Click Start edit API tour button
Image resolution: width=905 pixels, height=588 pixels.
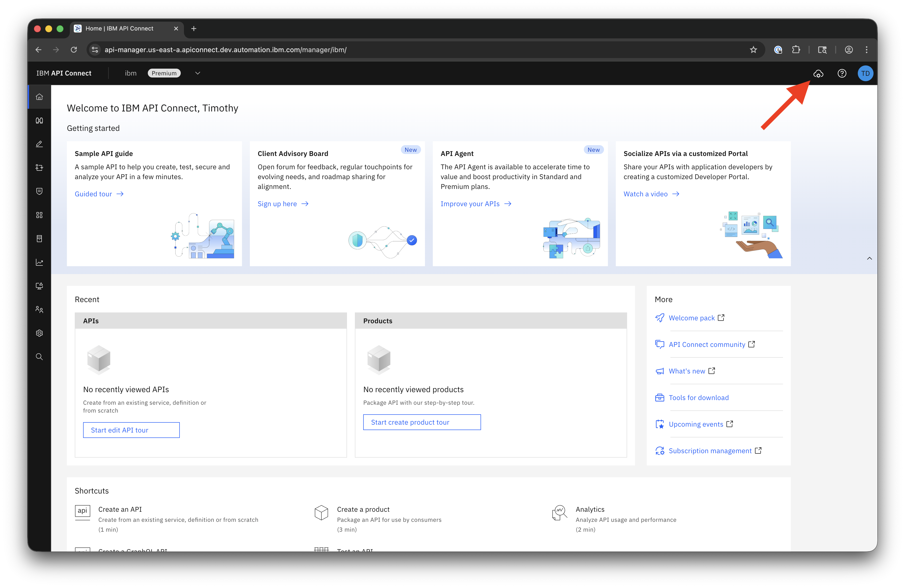point(131,430)
